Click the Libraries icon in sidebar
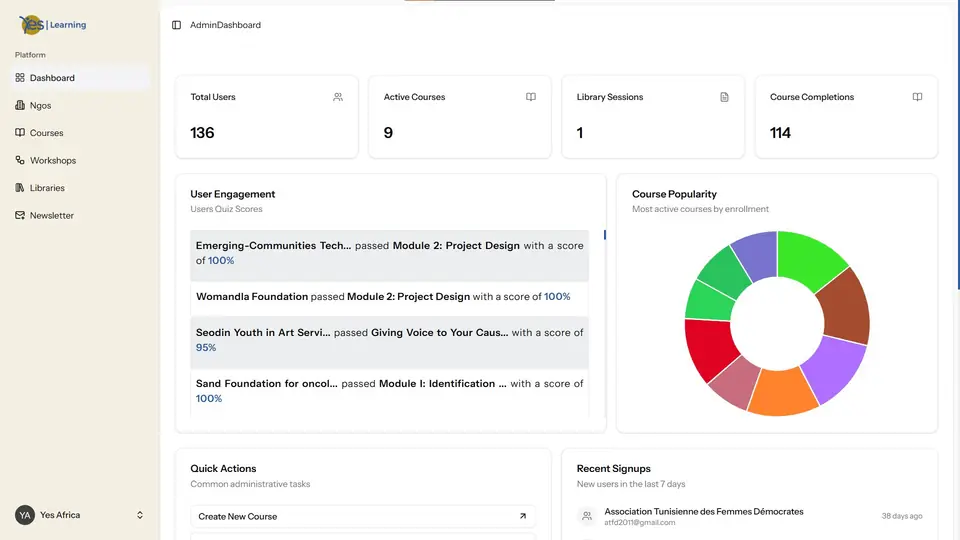This screenshot has height=540, width=960. coord(20,188)
